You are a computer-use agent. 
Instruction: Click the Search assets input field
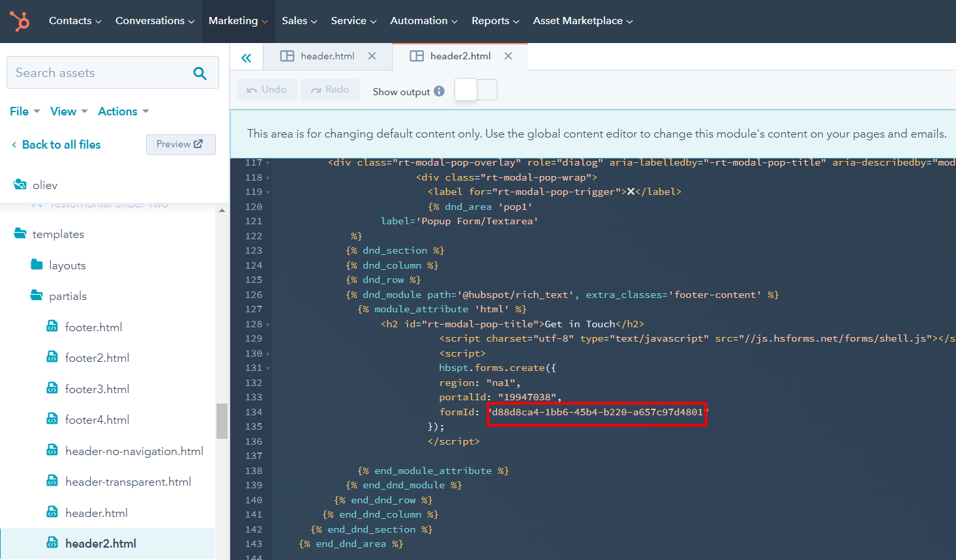click(x=112, y=72)
